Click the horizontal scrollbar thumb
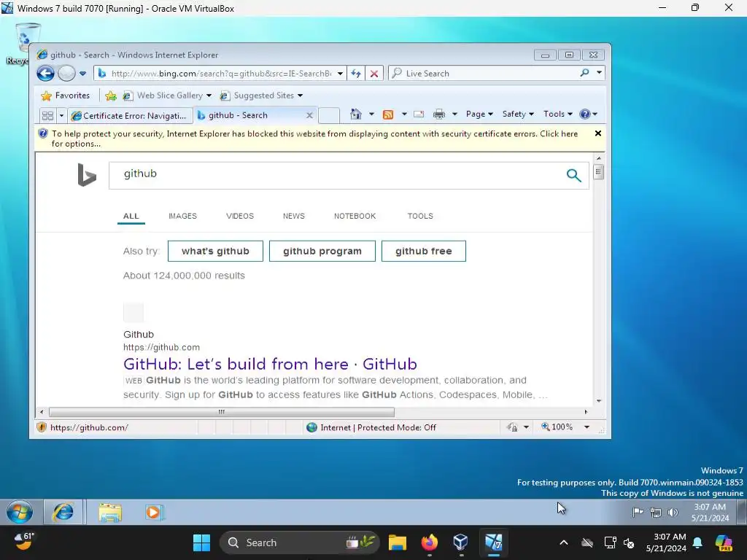 (222, 412)
